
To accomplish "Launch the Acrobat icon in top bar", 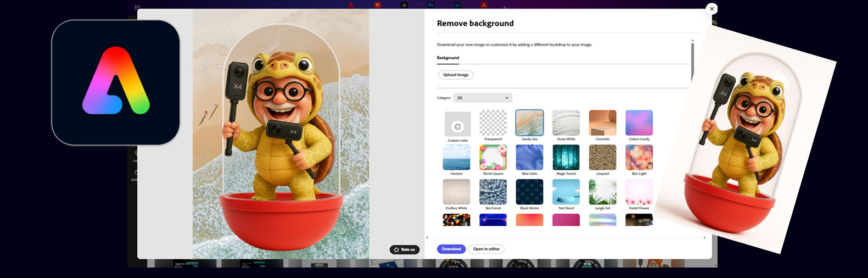I will click(484, 5).
